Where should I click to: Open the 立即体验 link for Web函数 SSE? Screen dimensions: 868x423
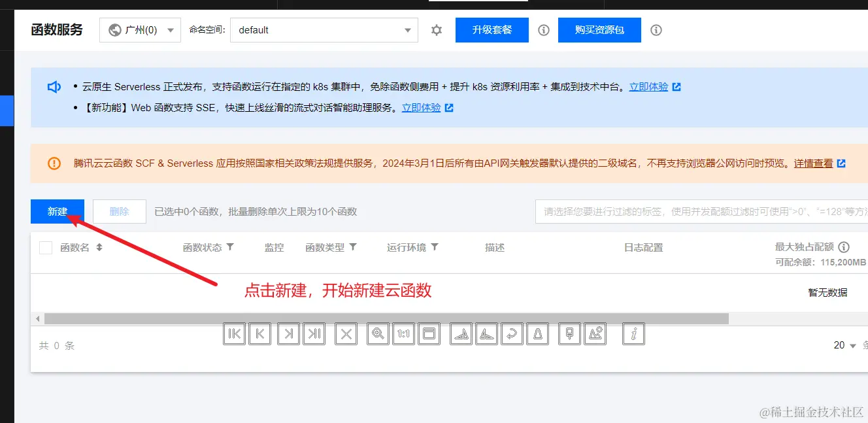point(421,108)
